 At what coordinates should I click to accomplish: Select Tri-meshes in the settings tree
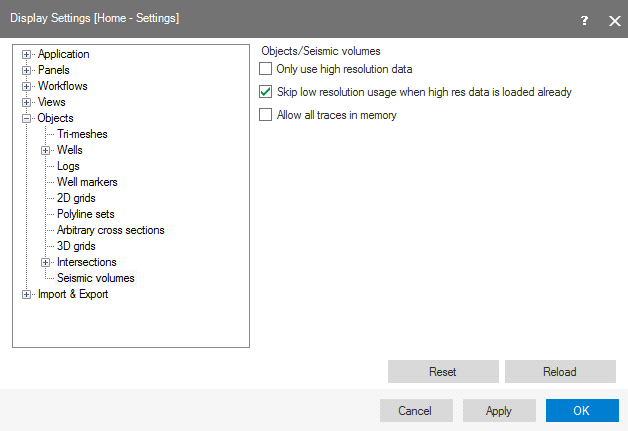(x=82, y=134)
